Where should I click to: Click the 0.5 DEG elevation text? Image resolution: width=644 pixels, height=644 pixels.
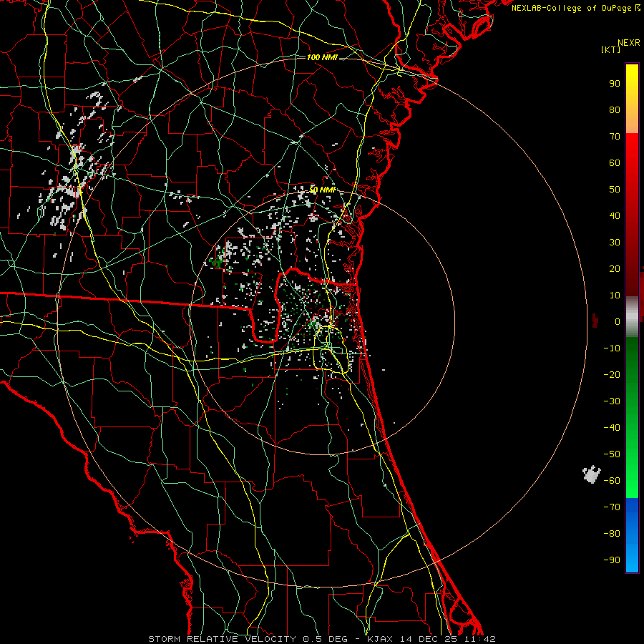[325, 639]
